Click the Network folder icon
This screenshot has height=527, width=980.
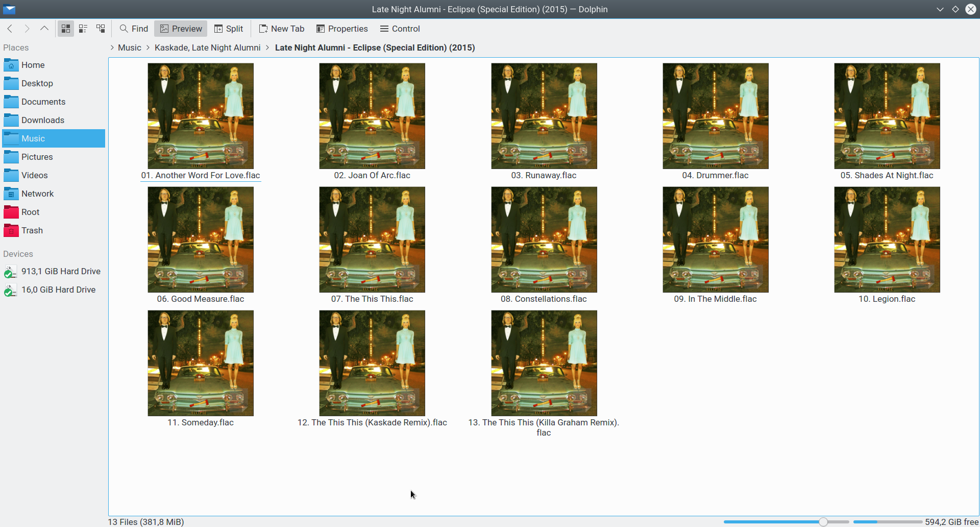tap(11, 194)
